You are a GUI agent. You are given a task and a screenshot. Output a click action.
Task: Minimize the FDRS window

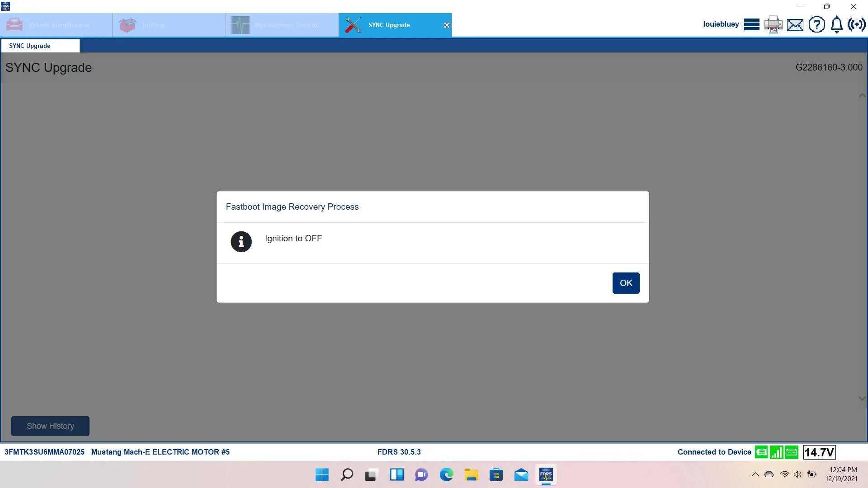(801, 6)
